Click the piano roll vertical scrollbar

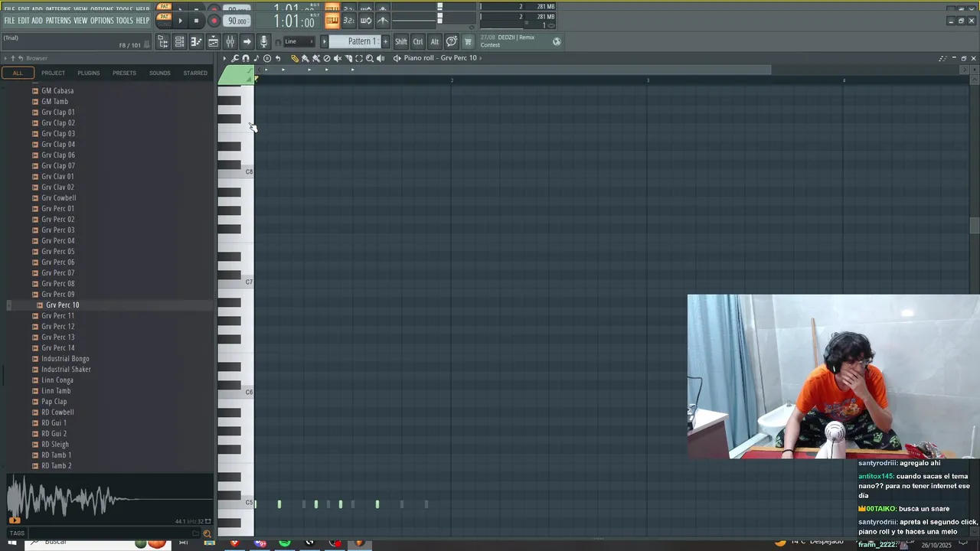point(974,226)
